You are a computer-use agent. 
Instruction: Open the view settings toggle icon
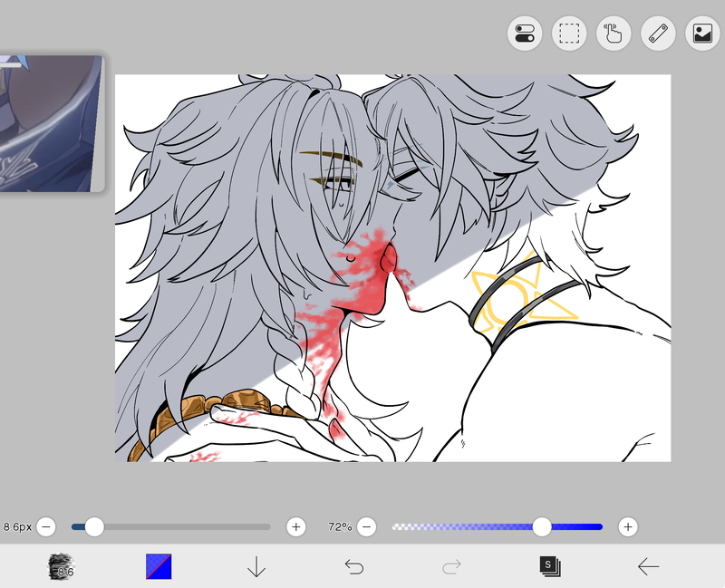pos(525,34)
